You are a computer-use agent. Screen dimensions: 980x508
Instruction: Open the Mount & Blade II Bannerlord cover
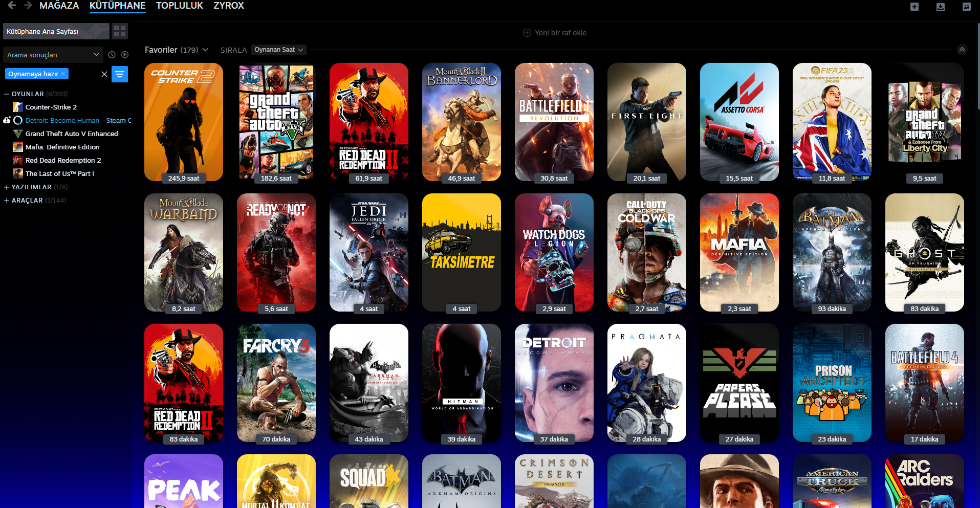click(462, 122)
